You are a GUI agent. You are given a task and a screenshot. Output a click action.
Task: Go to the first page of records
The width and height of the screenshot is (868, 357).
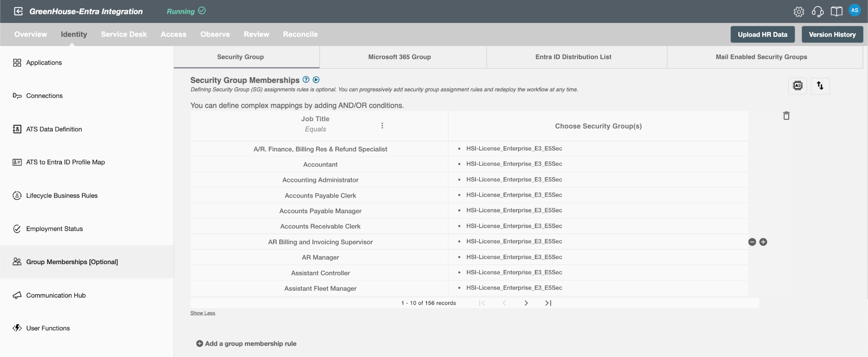pyautogui.click(x=482, y=303)
